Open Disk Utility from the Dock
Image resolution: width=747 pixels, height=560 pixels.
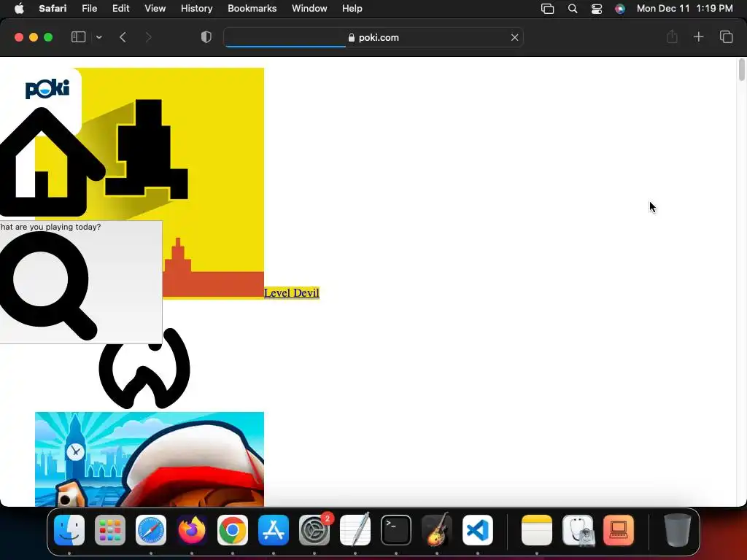pos(578,530)
